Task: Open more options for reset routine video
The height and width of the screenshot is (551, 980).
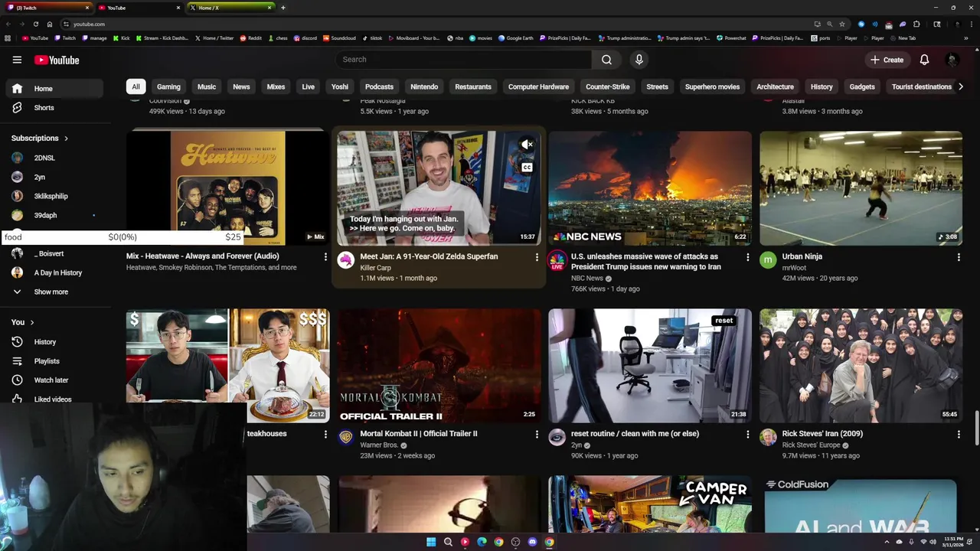Action: coord(748,434)
